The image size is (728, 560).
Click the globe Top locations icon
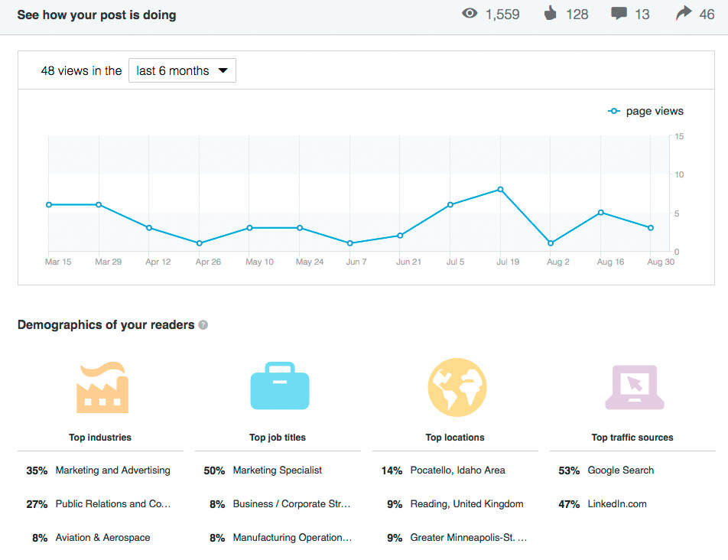(457, 388)
